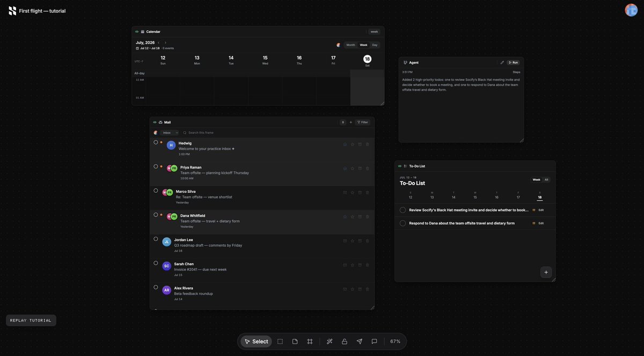The image size is (644, 356).
Task: Select Saturday 18 in Calendar header
Action: tap(368, 60)
